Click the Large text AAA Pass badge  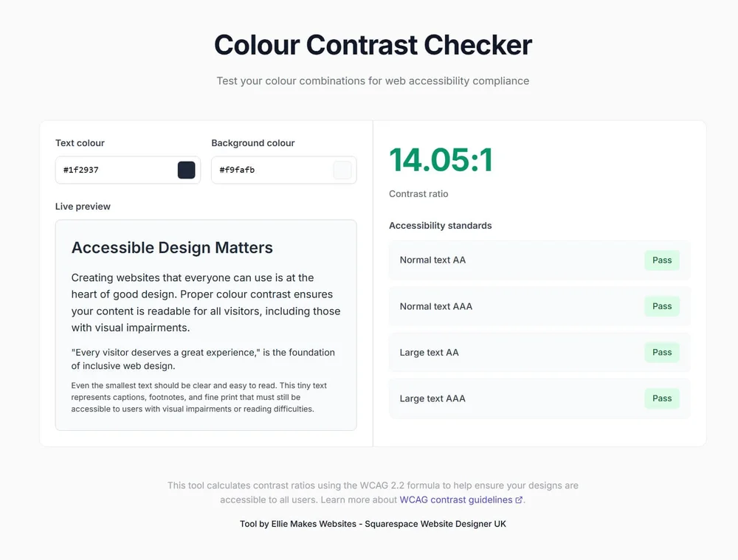(x=662, y=398)
